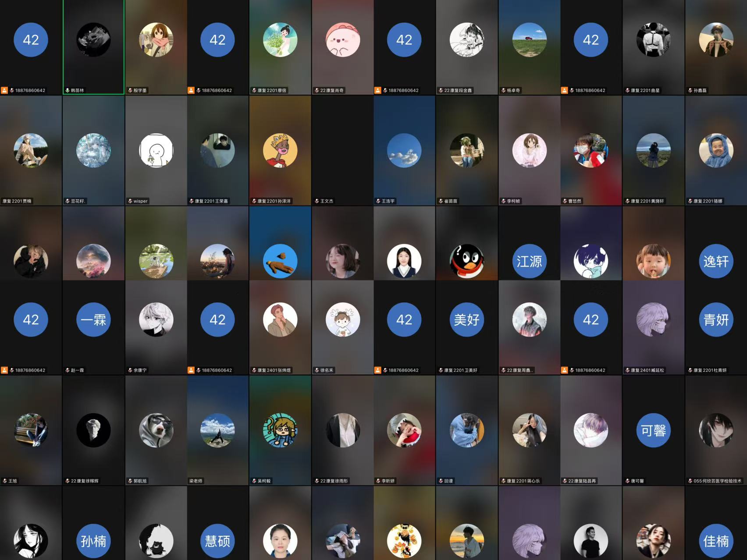Select the 江源 blue avatar circle
Image resolution: width=747 pixels, height=560 pixels.
(529, 262)
